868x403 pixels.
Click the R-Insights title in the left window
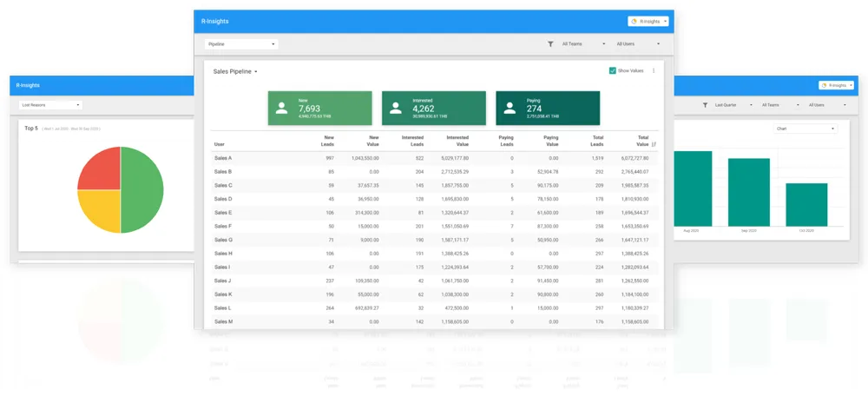pyautogui.click(x=28, y=85)
